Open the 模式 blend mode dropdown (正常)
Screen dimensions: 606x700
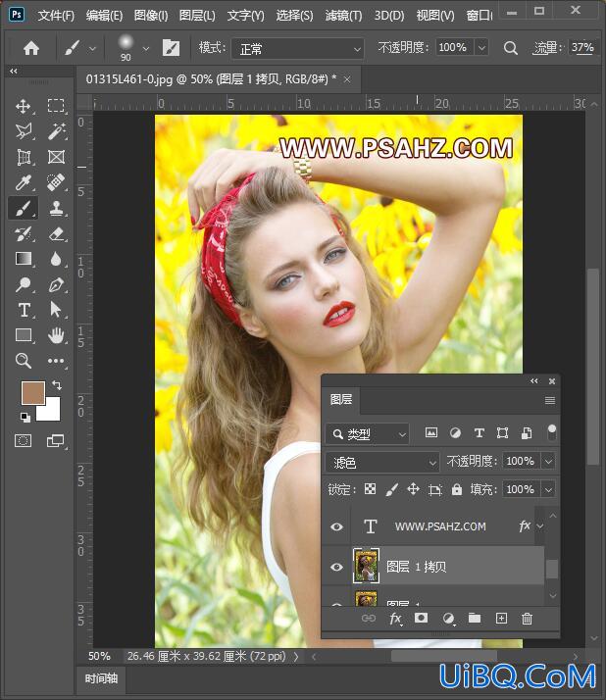tap(297, 48)
